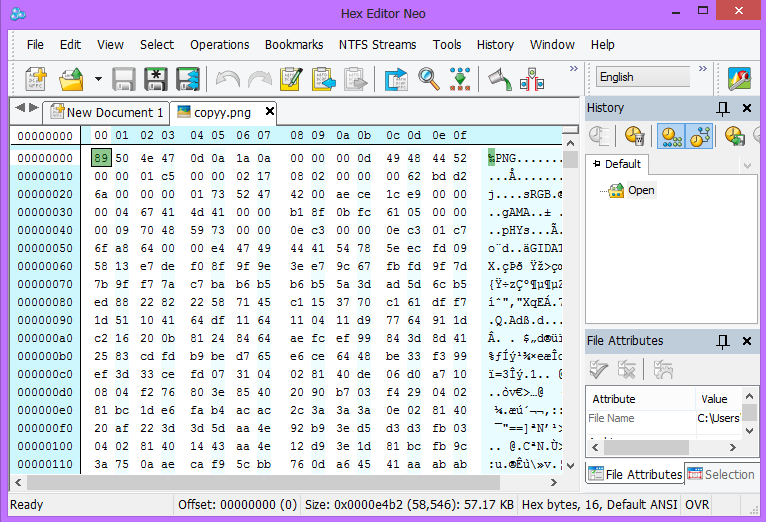
Task: Close the File Attributes panel
Action: tap(747, 341)
